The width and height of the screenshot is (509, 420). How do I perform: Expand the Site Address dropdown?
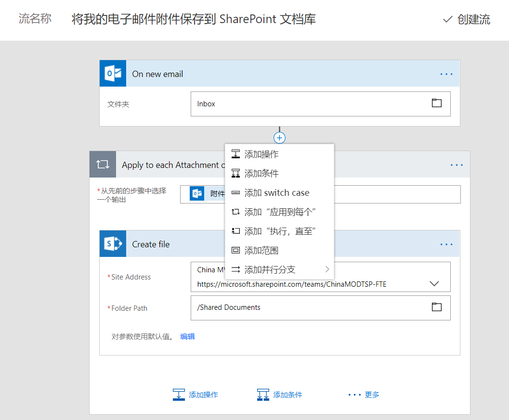434,284
